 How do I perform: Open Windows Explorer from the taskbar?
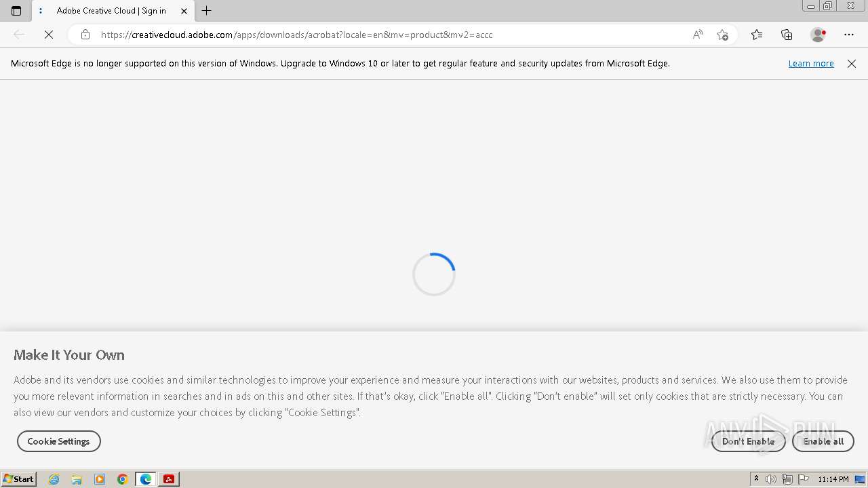(x=77, y=479)
